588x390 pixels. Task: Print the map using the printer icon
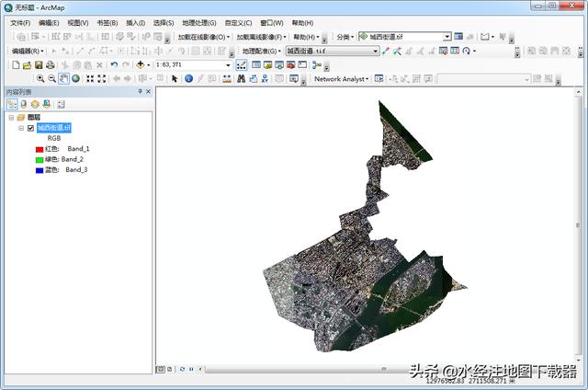coord(51,65)
